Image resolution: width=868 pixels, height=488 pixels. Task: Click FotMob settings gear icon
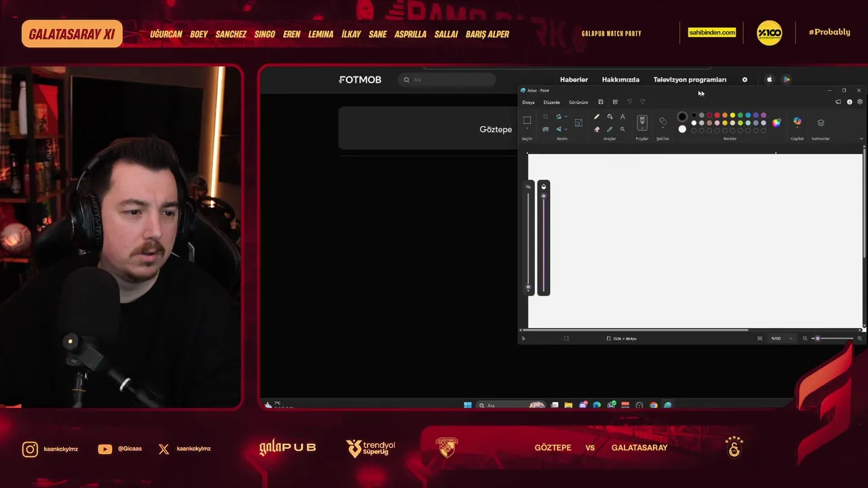point(745,79)
